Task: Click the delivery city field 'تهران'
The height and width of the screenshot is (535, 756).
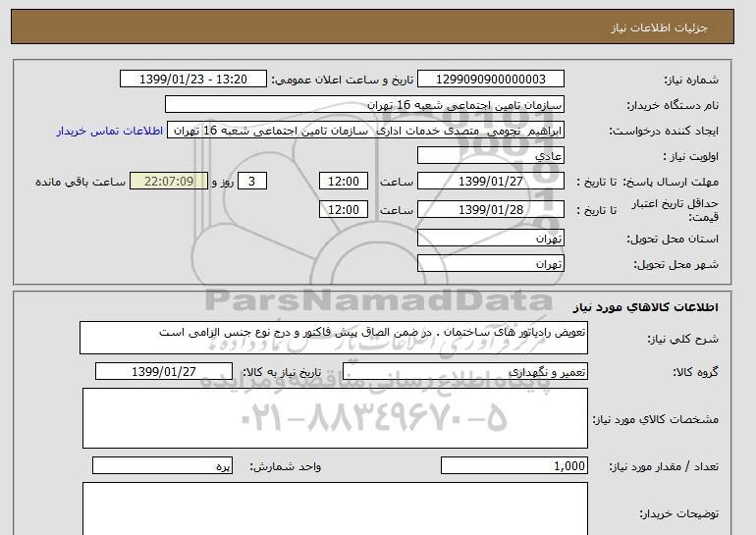Action: (490, 264)
